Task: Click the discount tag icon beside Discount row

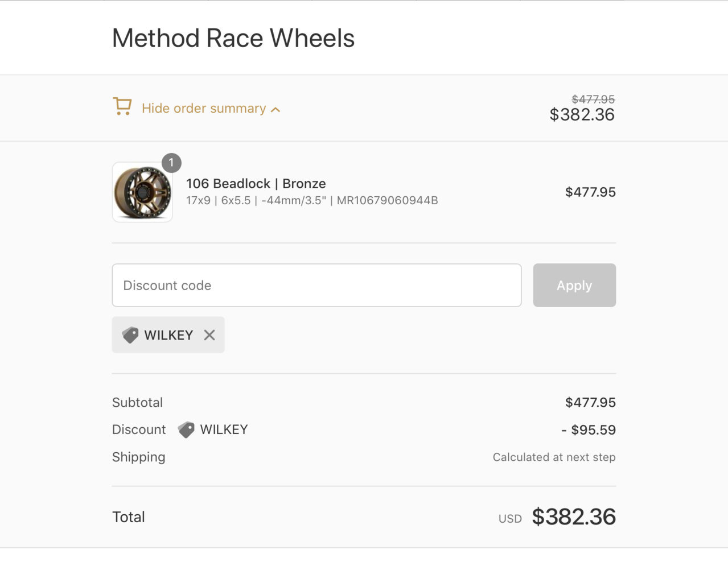Action: pos(186,429)
